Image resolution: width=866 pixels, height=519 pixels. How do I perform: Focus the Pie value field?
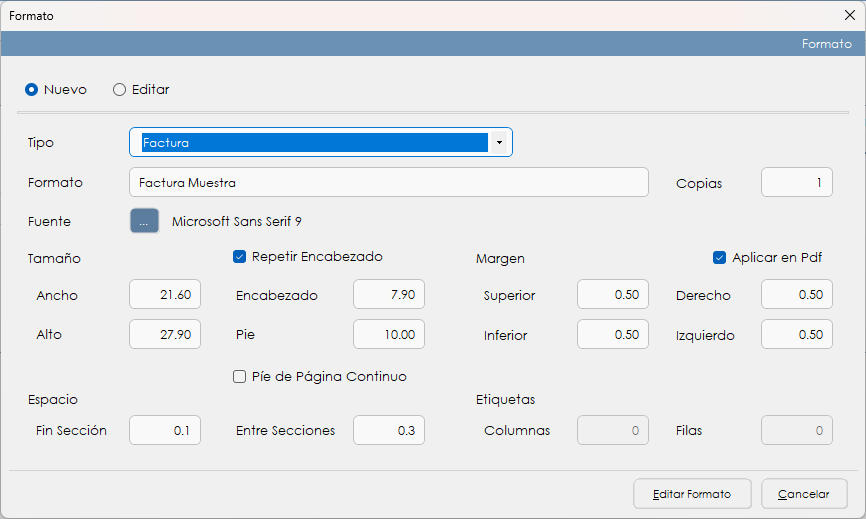tap(389, 334)
